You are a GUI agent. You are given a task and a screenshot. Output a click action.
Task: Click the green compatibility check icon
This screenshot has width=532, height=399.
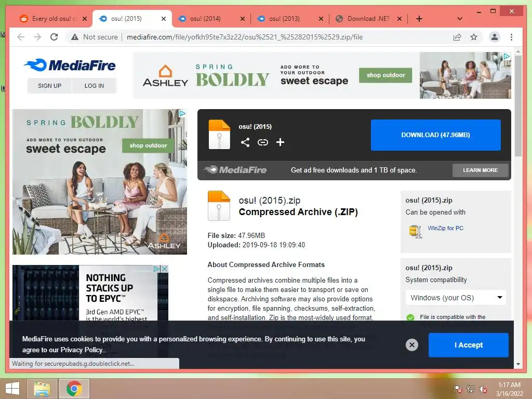tap(410, 317)
